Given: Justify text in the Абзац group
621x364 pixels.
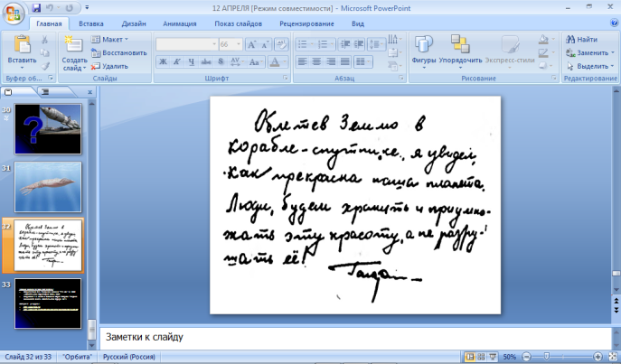Looking at the screenshot, I should pos(345,61).
